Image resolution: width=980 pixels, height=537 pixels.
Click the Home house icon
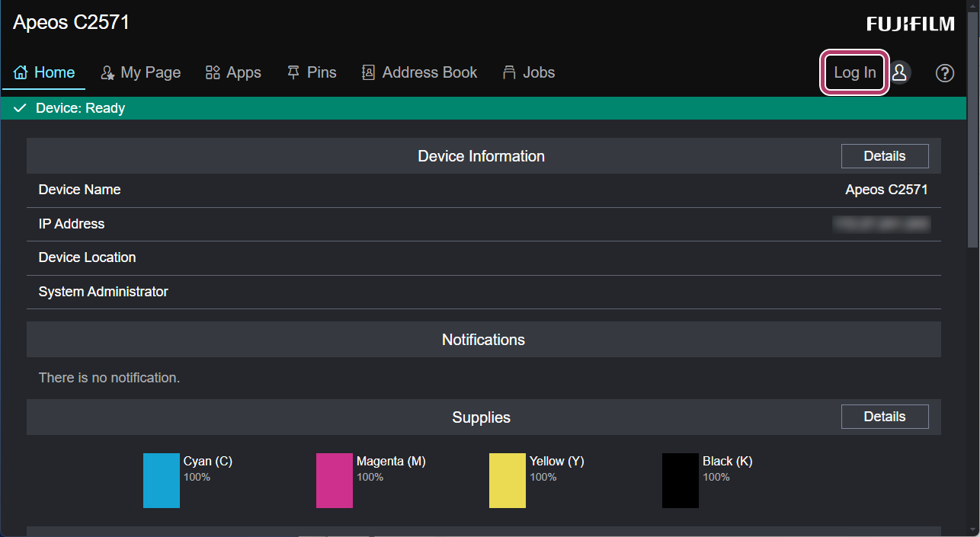click(21, 72)
